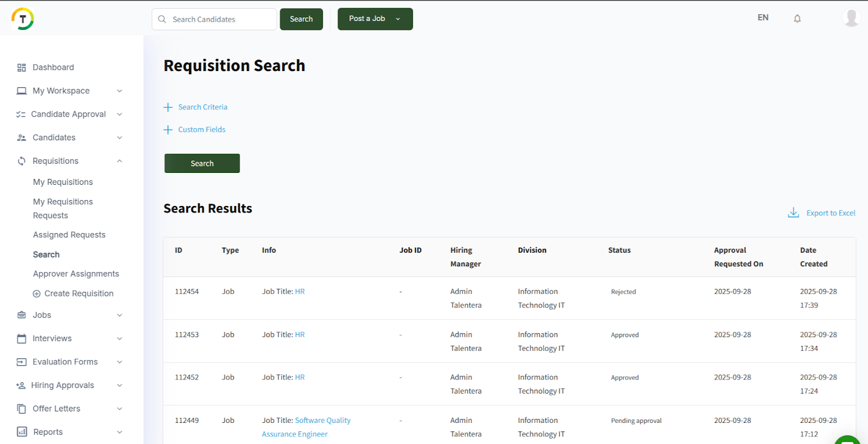Viewport: 868px width, 444px height.
Task: Open Approver Assignments in sidebar
Action: (76, 274)
